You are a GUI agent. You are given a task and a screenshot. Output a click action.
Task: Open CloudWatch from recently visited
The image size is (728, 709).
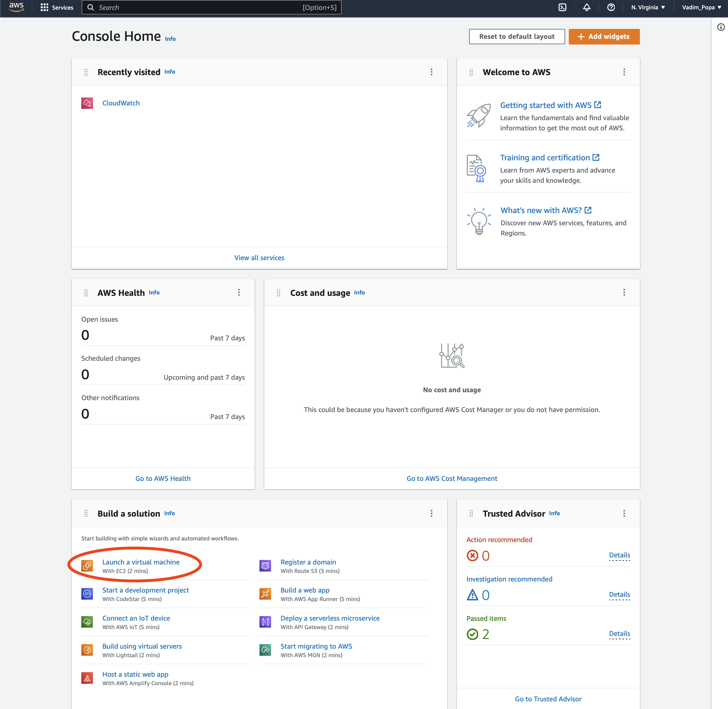coord(121,103)
